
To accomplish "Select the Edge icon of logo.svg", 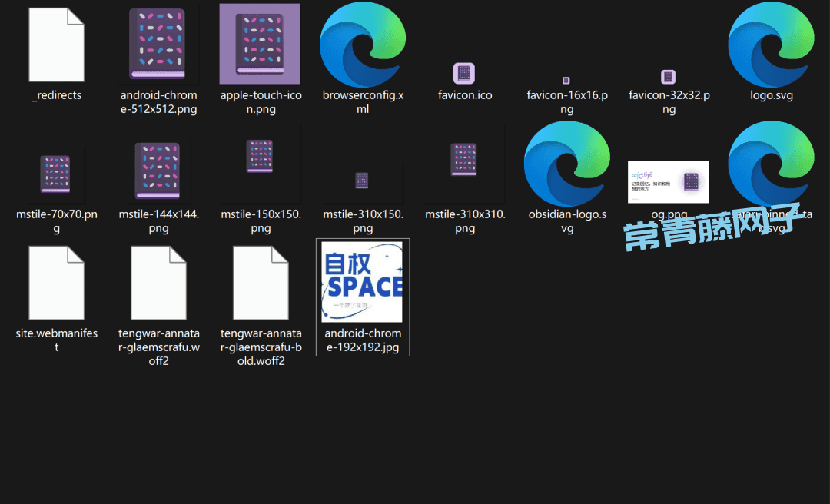I will (772, 45).
